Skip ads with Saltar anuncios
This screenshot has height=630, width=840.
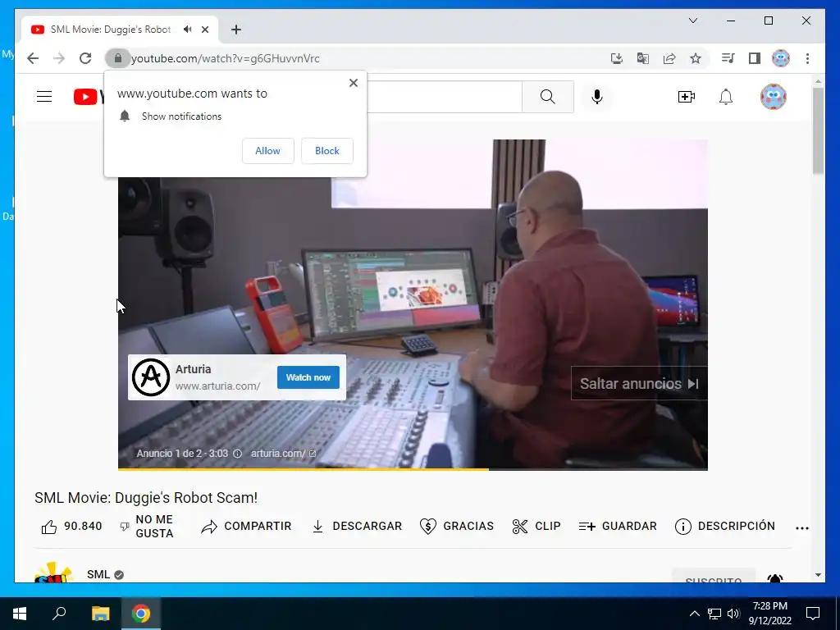[x=639, y=384]
